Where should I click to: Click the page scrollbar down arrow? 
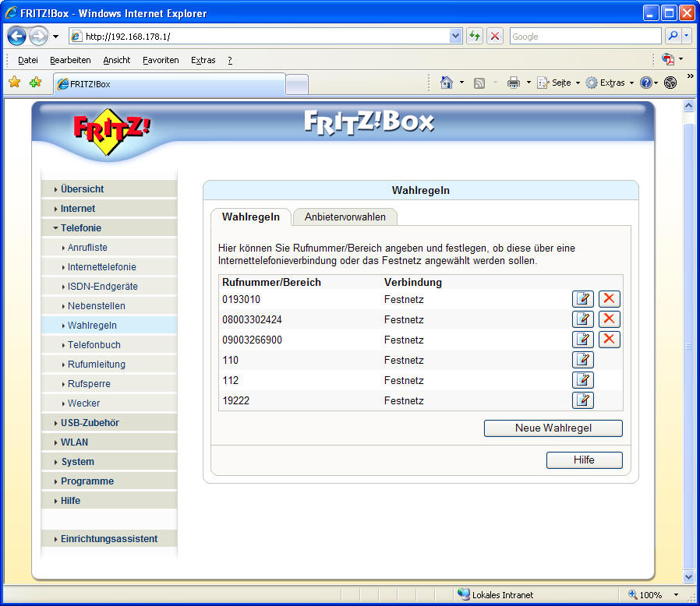[688, 576]
